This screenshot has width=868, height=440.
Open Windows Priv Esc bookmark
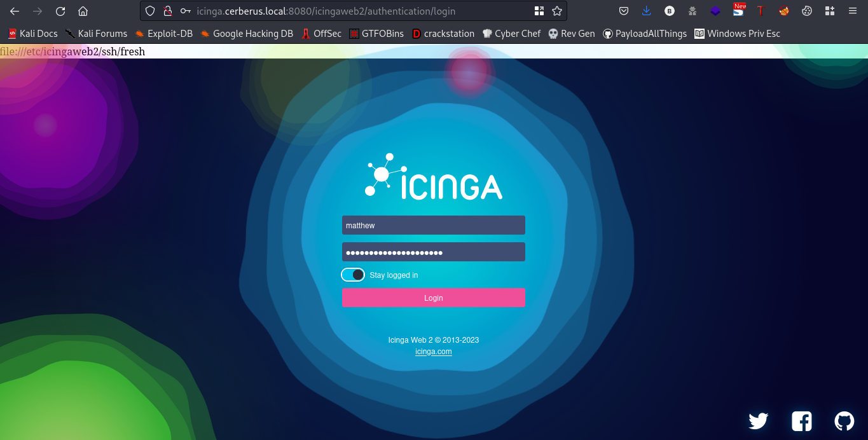[738, 34]
